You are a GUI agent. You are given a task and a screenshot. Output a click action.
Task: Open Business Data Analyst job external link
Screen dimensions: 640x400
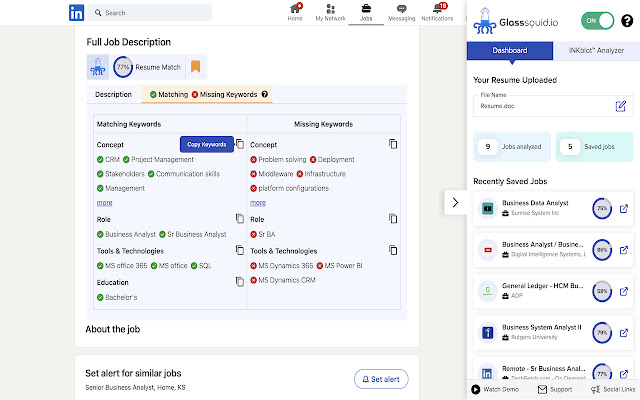pos(624,209)
